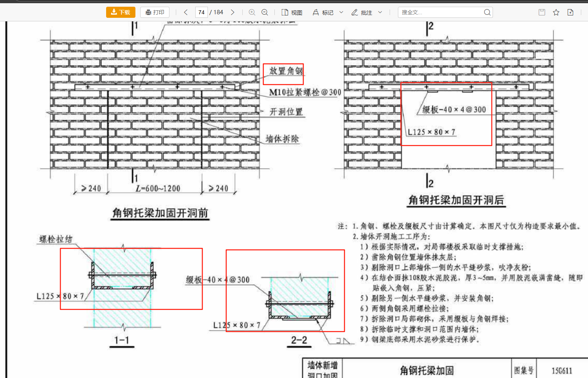Click the label 放置角钢
The image size is (588, 378).
pos(286,71)
